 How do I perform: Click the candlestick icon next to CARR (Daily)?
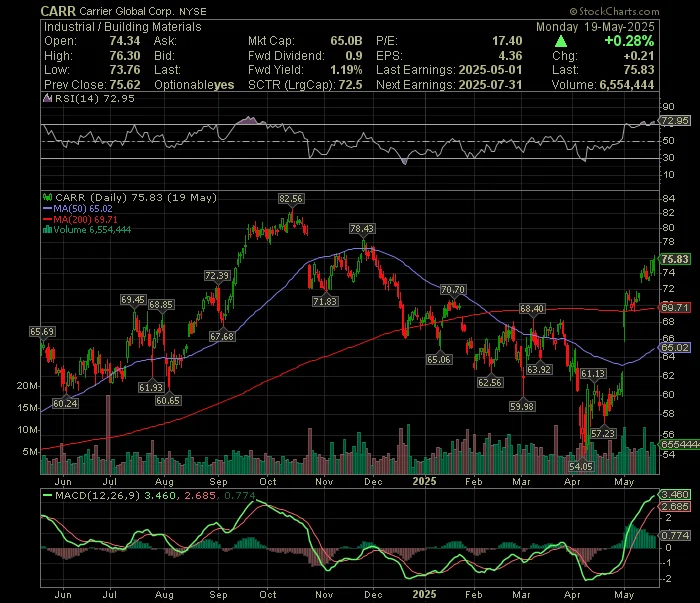coord(47,197)
